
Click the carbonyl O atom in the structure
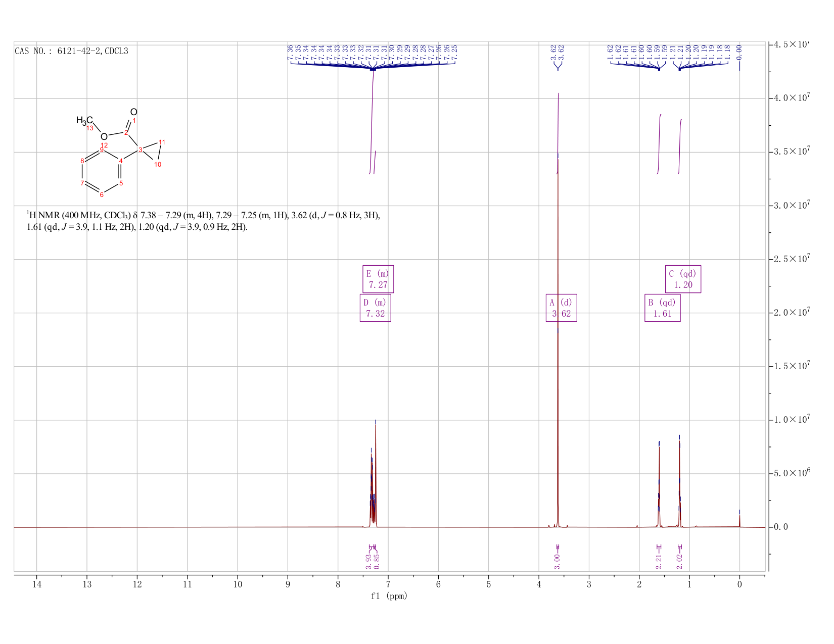click(x=133, y=112)
